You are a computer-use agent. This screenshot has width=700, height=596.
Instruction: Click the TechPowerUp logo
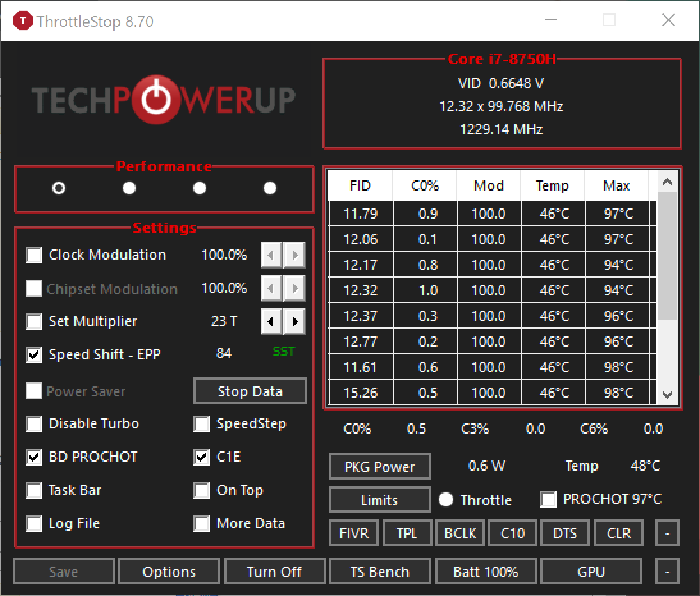164,98
